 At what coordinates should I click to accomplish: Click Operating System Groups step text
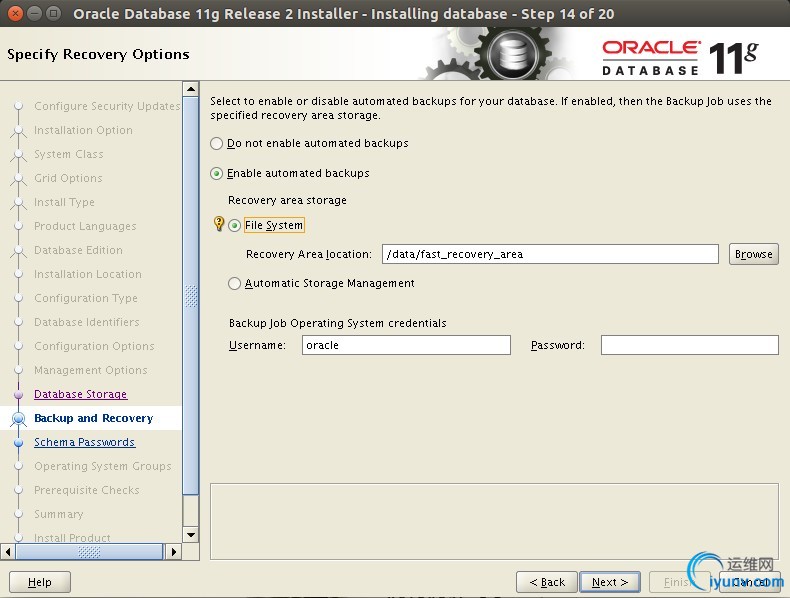[x=103, y=466]
